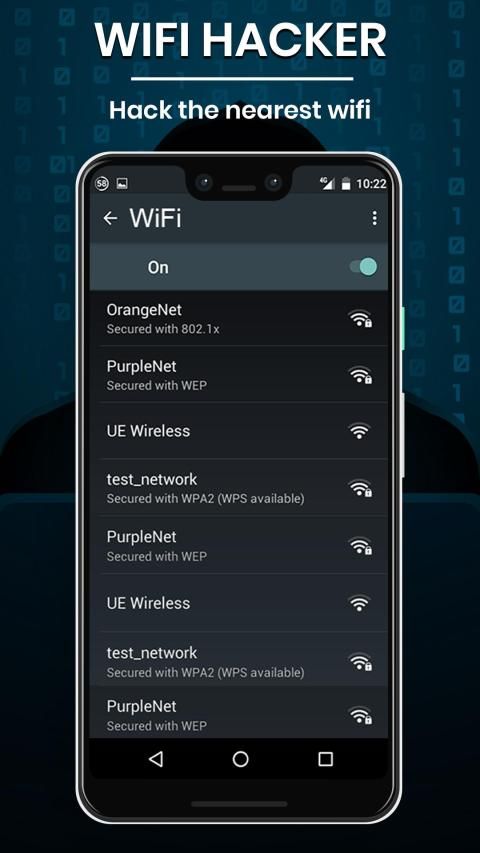Tap the back arrow beside WiFi
Viewport: 480px width, 853px height.
(x=110, y=218)
